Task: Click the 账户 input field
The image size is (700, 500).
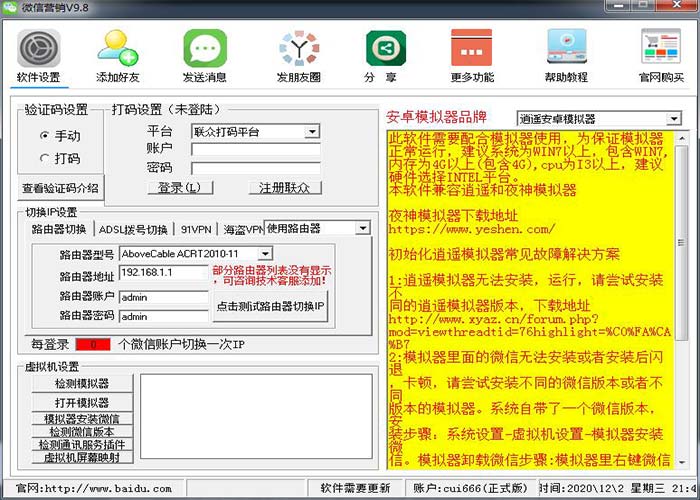Action: (x=256, y=149)
